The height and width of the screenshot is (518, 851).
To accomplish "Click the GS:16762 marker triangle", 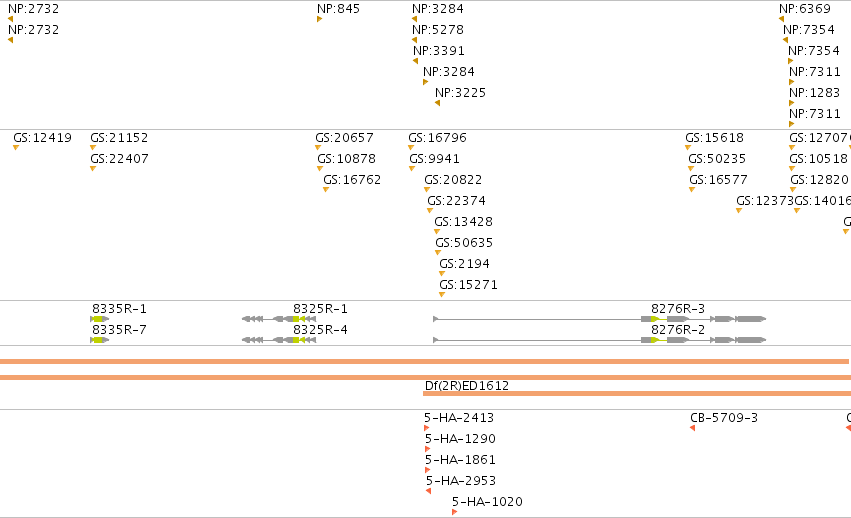I will pos(326,189).
